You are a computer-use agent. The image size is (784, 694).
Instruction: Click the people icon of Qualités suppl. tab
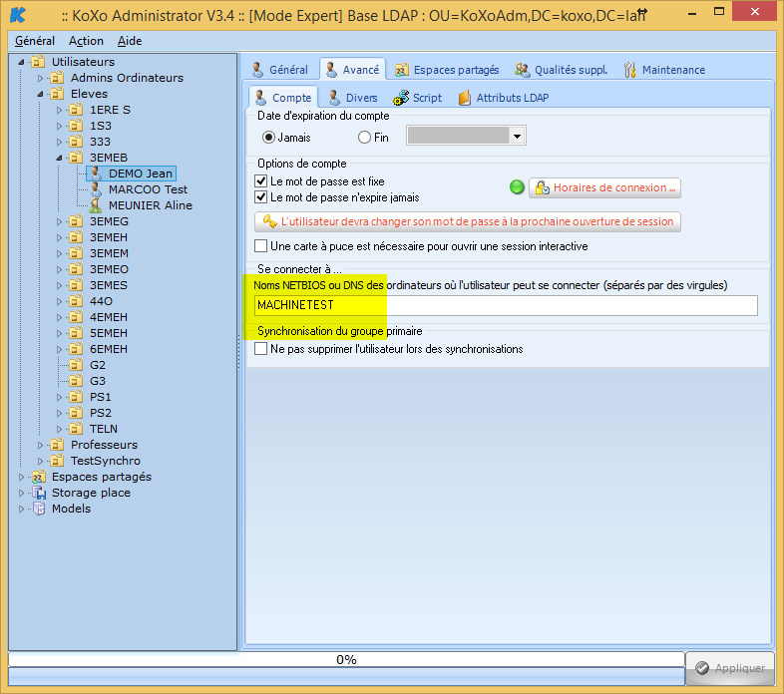tap(522, 70)
